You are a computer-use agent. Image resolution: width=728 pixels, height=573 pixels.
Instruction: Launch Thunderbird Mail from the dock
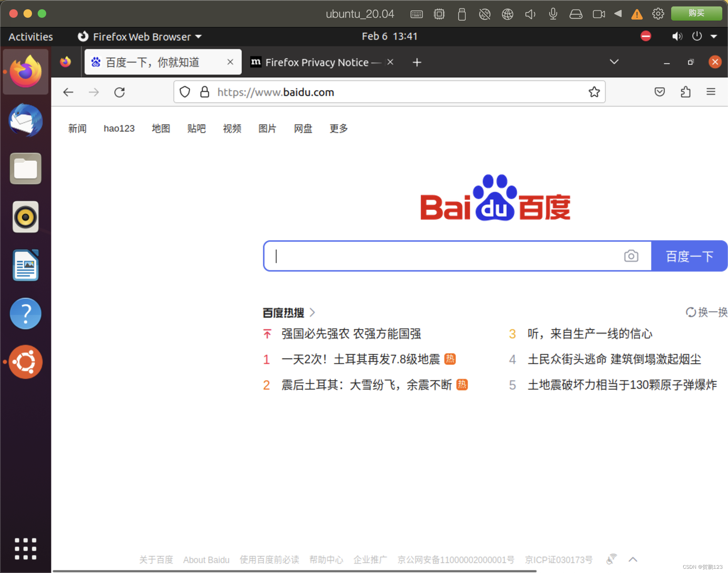pos(26,121)
